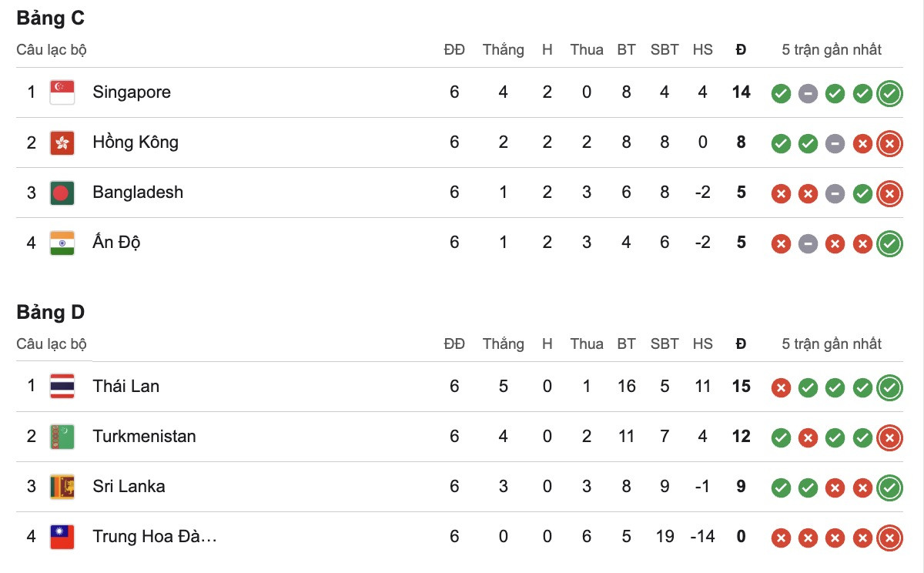Click Sri Lanka's latest win result icon
Screen dimensions: 924x573
pos(889,488)
